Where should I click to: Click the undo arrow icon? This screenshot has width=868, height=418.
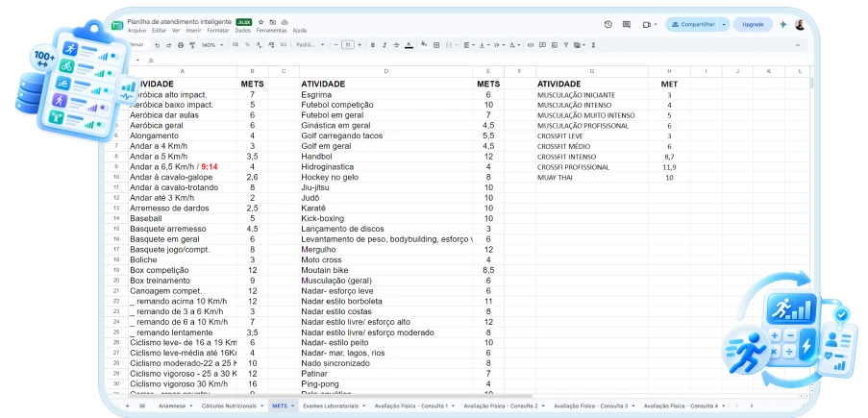click(x=158, y=45)
